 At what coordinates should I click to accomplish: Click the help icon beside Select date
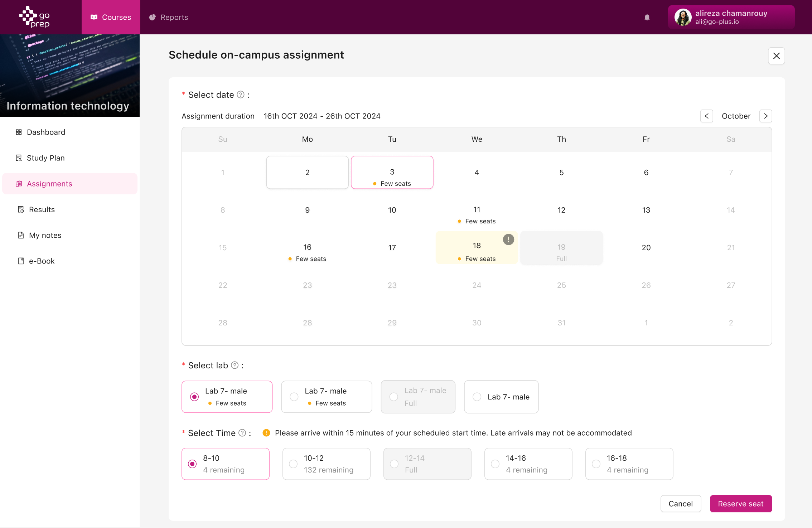coord(241,95)
